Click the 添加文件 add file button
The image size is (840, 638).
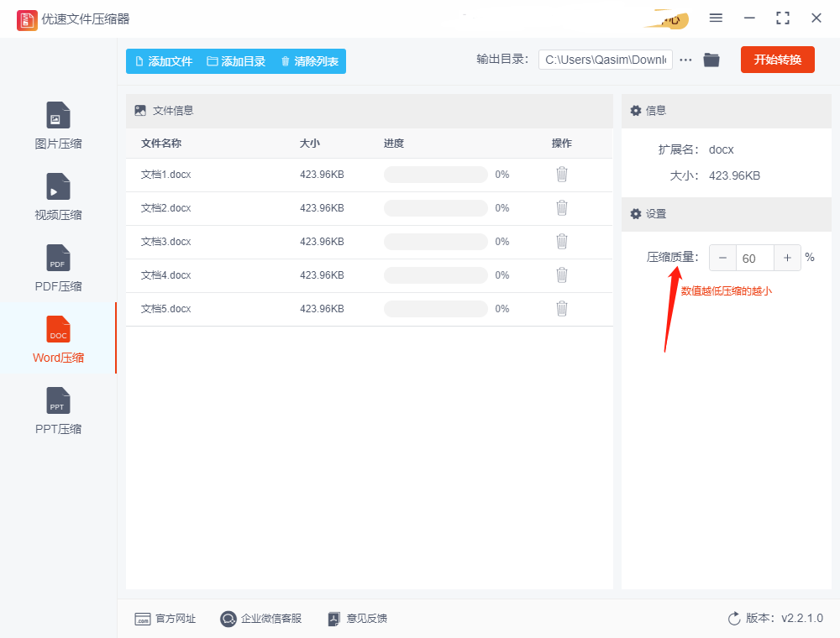pyautogui.click(x=164, y=61)
